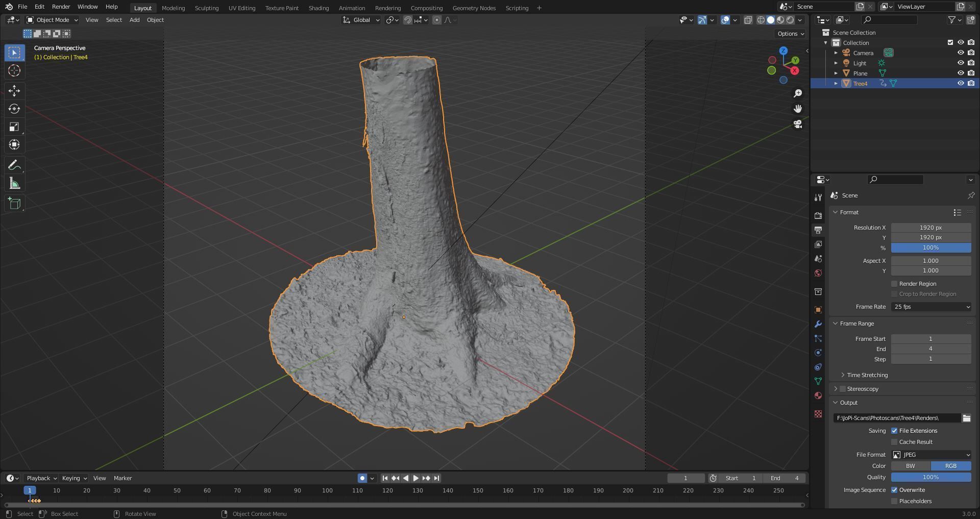Choose the Select Box tool
Viewport: 980px width, 519px height.
pyautogui.click(x=14, y=53)
